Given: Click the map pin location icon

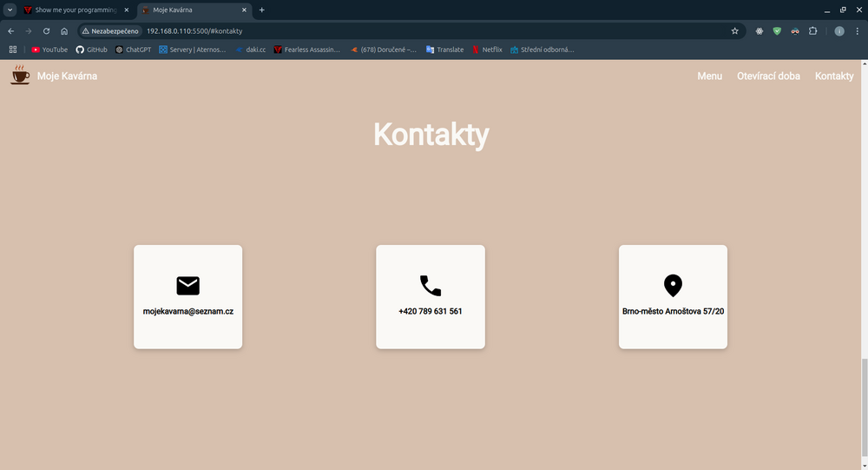Looking at the screenshot, I should coord(673,286).
